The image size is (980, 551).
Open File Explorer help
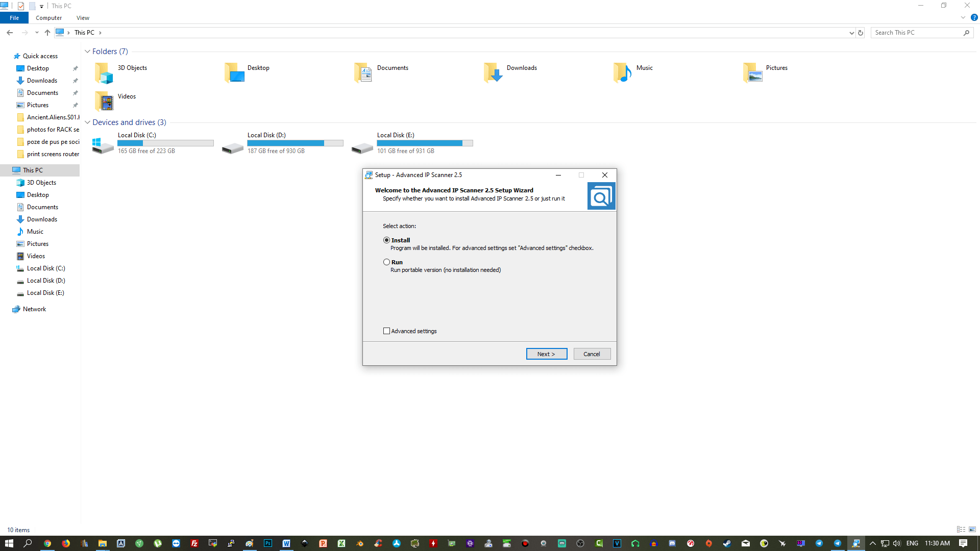(x=974, y=17)
